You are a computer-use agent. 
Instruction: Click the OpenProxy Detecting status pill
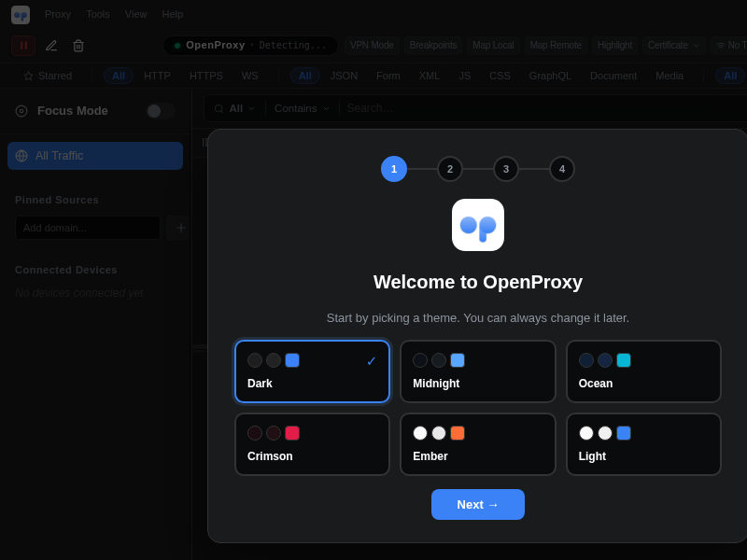click(x=250, y=46)
